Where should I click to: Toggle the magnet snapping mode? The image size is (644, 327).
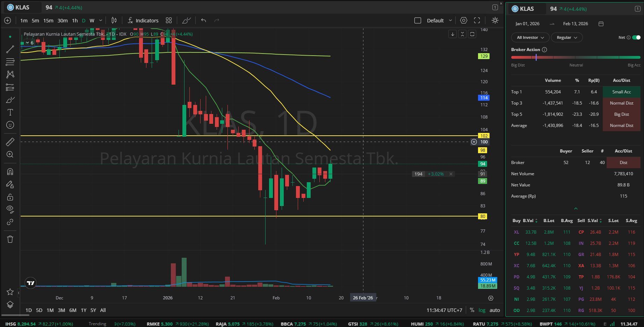click(x=10, y=171)
